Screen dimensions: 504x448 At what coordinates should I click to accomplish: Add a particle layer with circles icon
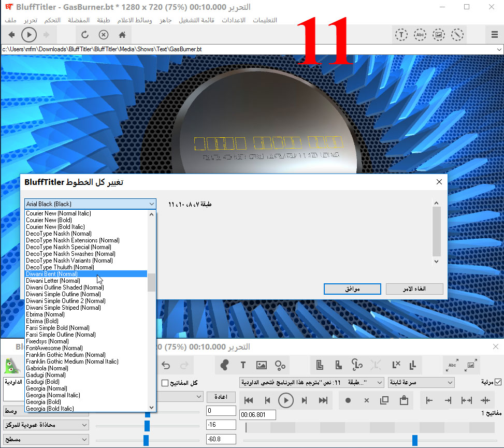[x=280, y=365]
